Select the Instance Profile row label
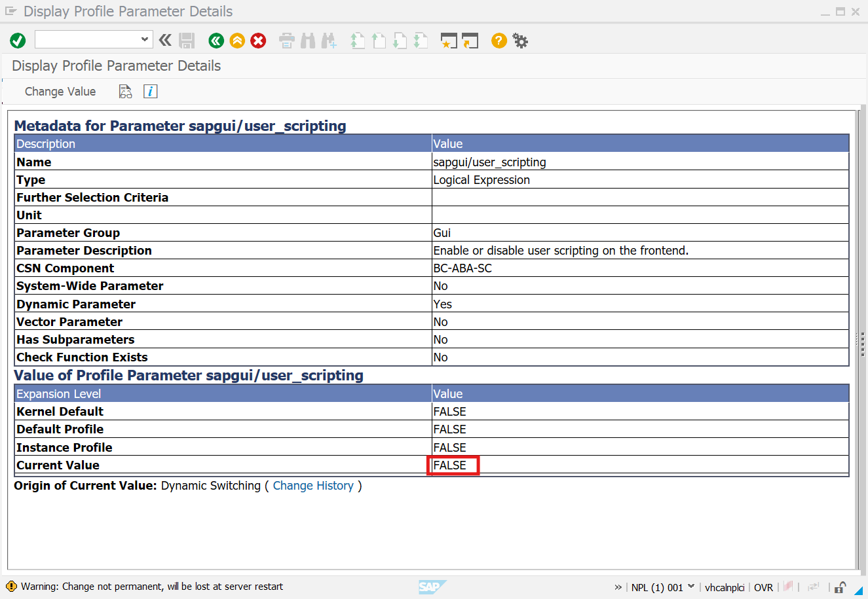The width and height of the screenshot is (868, 599). (64, 448)
